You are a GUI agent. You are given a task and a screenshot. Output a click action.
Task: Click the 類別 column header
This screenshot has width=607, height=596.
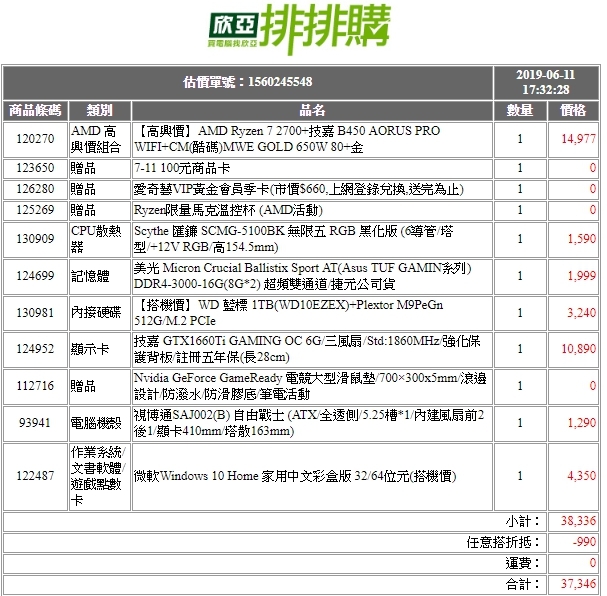(99, 111)
